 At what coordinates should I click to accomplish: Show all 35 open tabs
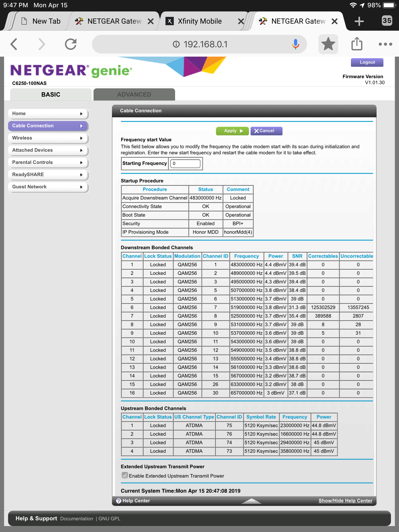(x=387, y=21)
